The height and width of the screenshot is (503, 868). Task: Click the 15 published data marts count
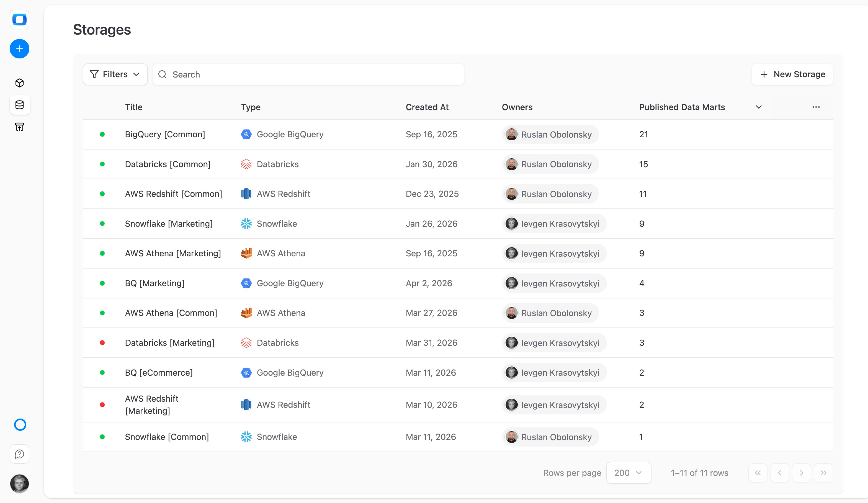tap(643, 164)
